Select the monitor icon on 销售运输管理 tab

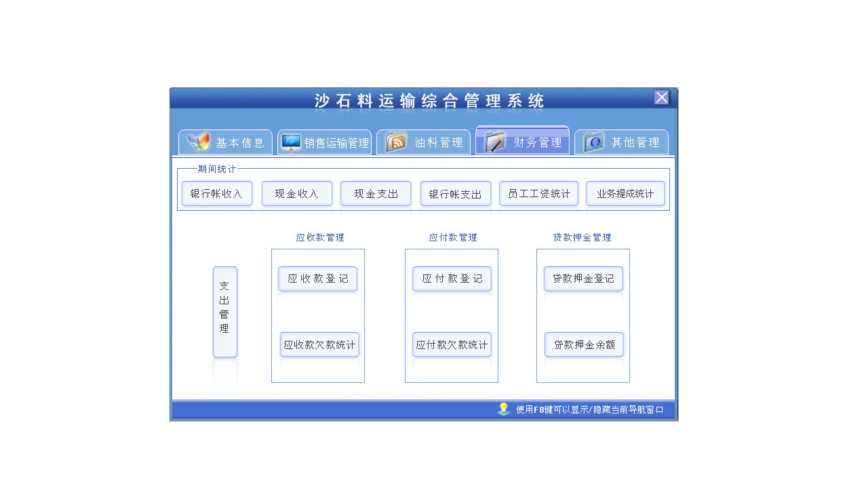click(291, 141)
